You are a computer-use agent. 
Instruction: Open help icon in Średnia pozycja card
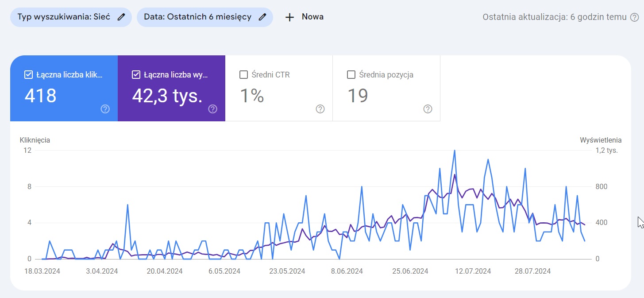pyautogui.click(x=428, y=109)
